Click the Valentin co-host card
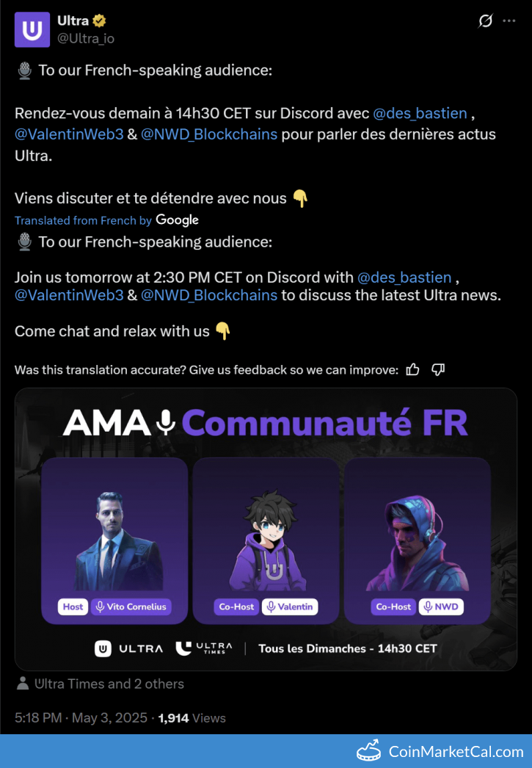Screen dimensions: 532x768 (266, 541)
